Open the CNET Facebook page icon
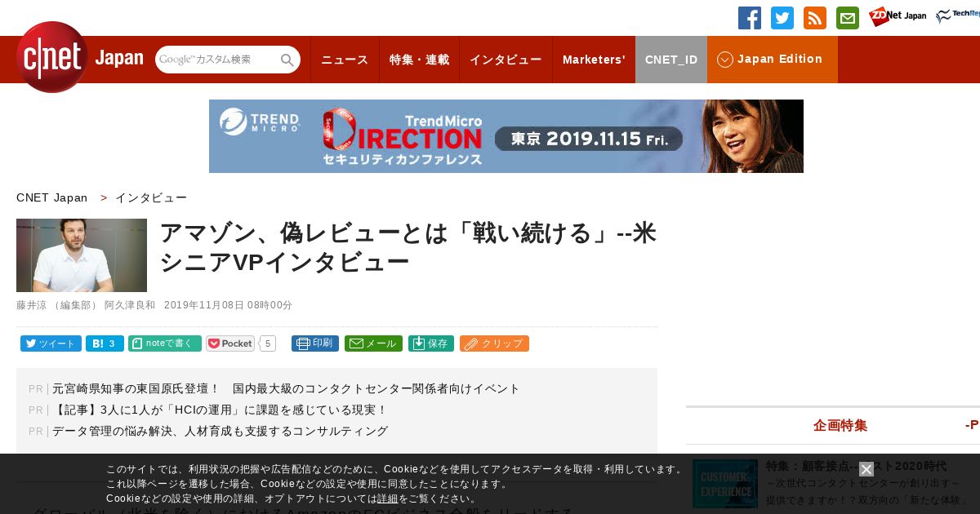This screenshot has height=514, width=980. (750, 18)
